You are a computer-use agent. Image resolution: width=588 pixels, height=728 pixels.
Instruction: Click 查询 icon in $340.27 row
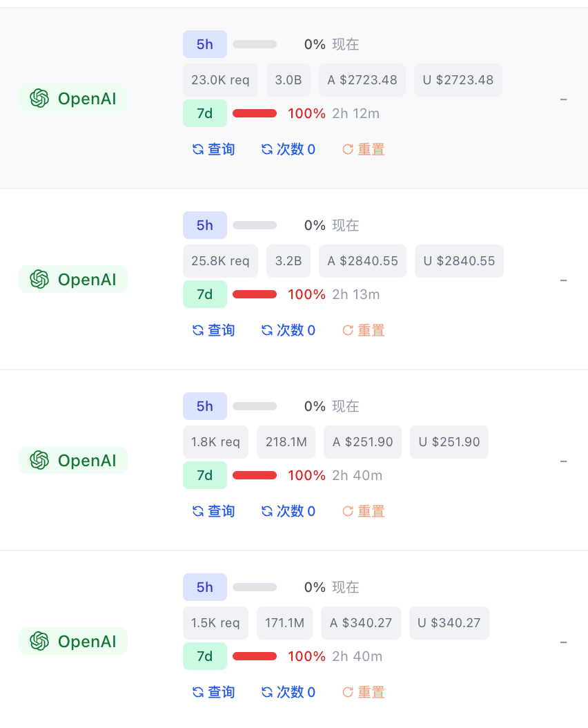(198, 692)
